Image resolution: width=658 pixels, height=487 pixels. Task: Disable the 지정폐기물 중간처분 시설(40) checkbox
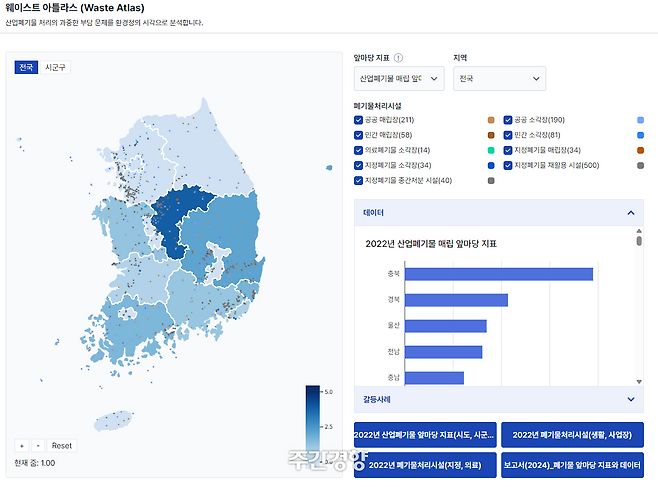[359, 181]
